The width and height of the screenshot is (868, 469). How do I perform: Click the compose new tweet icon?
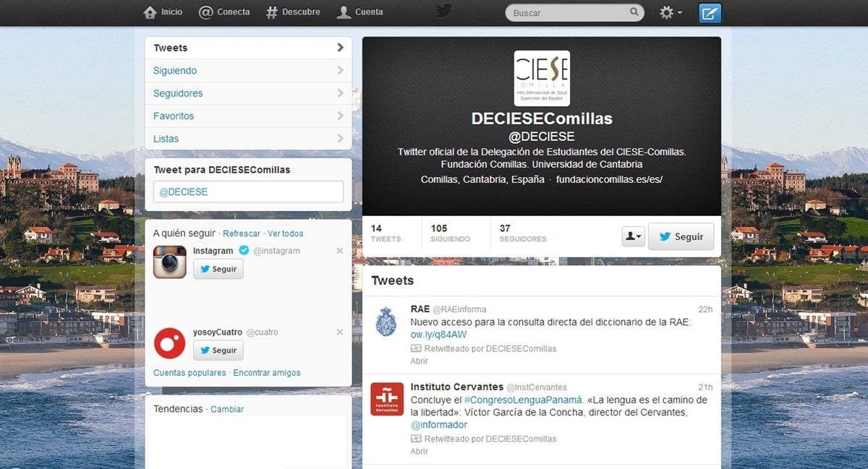[710, 13]
